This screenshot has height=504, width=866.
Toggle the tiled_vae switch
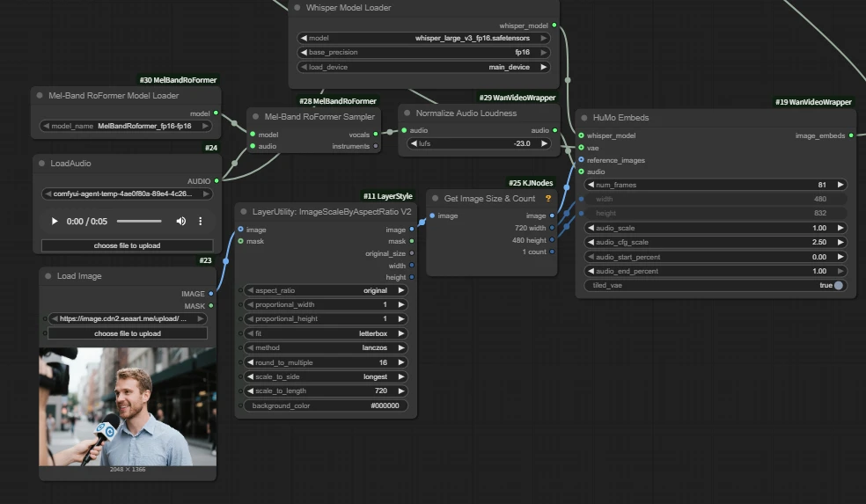point(837,285)
